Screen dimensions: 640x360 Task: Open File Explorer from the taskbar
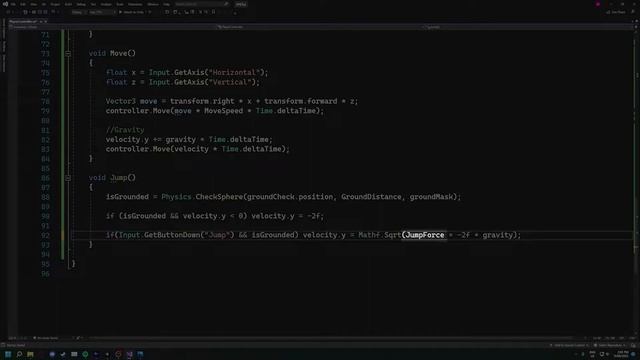click(30, 354)
